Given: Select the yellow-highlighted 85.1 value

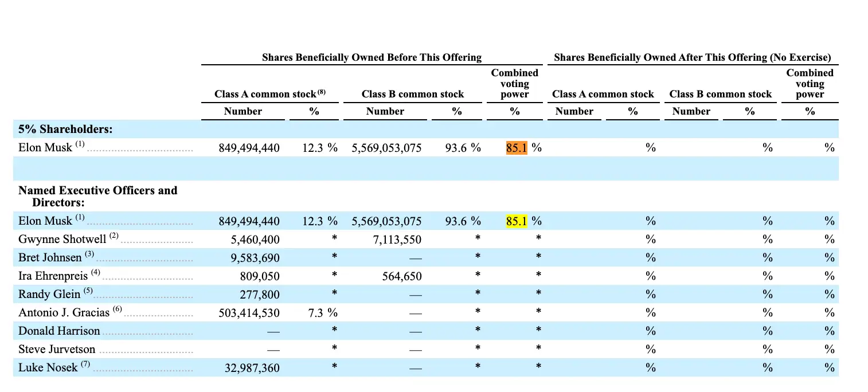Looking at the screenshot, I should (516, 221).
